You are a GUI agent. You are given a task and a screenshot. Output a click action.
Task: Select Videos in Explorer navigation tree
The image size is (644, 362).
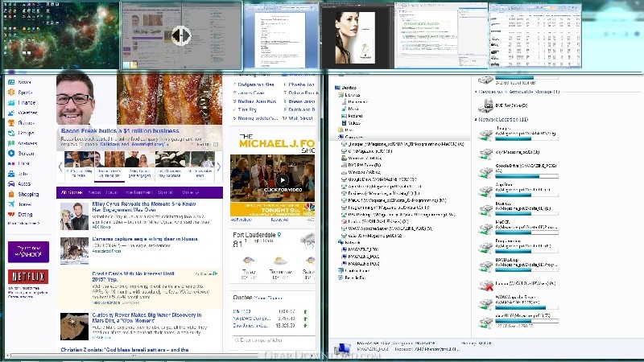click(x=351, y=123)
